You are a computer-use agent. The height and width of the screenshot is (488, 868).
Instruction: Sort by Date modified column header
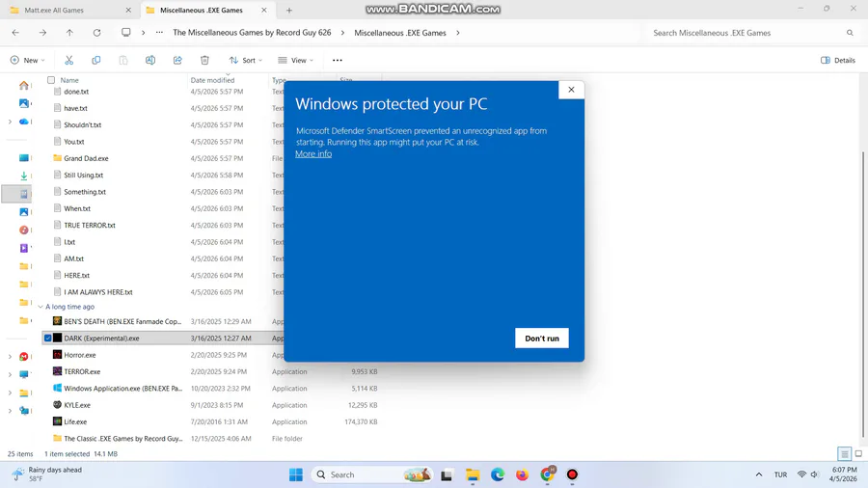(x=212, y=80)
